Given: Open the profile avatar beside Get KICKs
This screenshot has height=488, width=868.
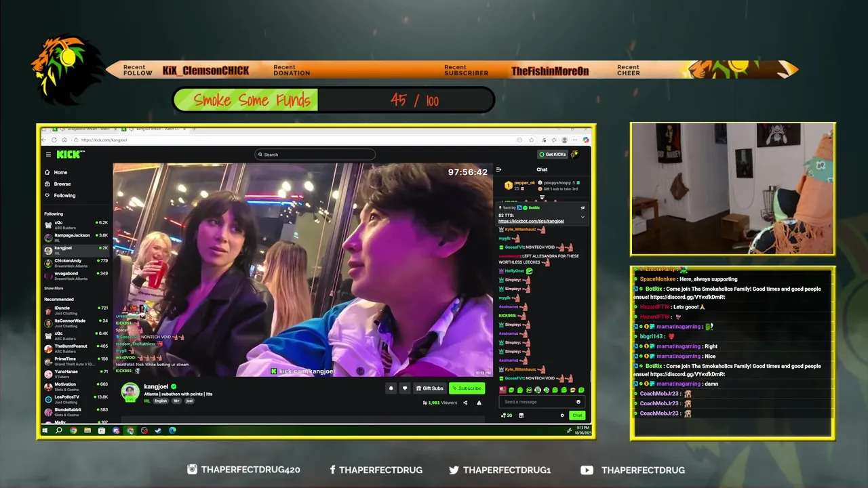Looking at the screenshot, I should coord(574,154).
